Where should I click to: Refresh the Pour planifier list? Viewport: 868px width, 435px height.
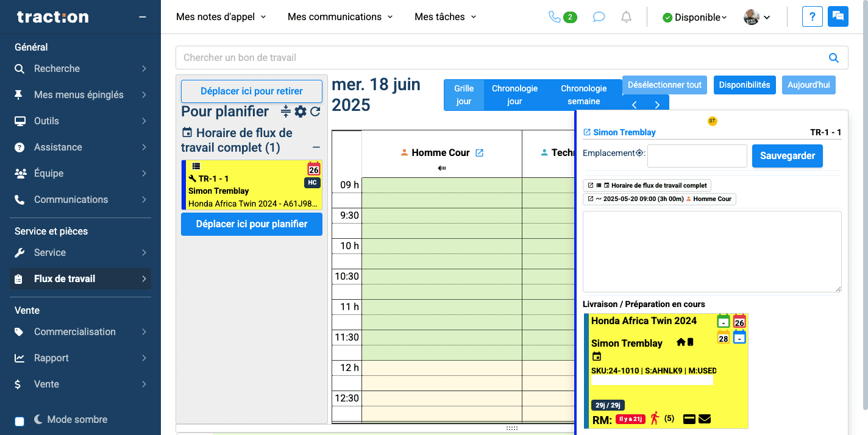tap(315, 111)
